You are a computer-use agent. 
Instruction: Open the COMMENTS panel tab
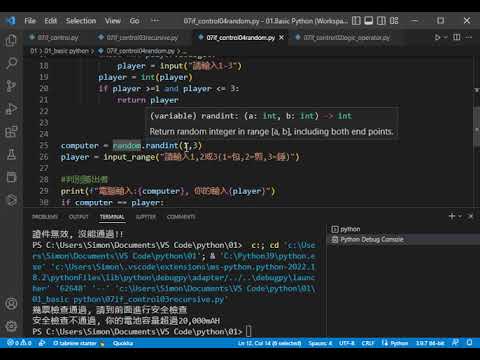(181, 217)
